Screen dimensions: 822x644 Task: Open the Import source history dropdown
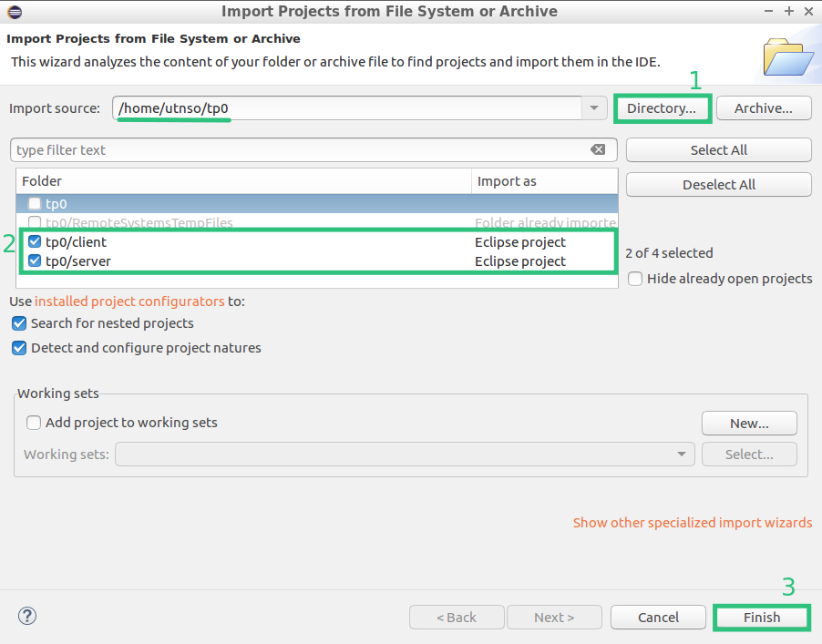point(594,107)
